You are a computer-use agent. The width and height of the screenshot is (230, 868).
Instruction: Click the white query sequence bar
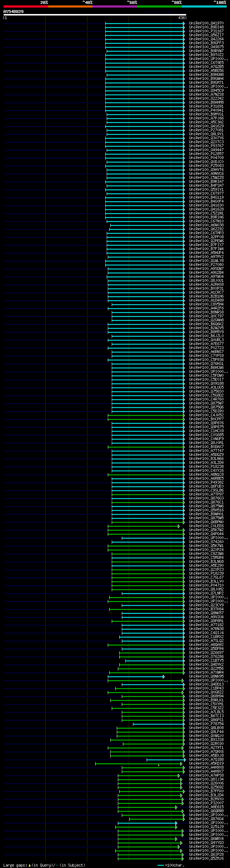[x=95, y=15]
